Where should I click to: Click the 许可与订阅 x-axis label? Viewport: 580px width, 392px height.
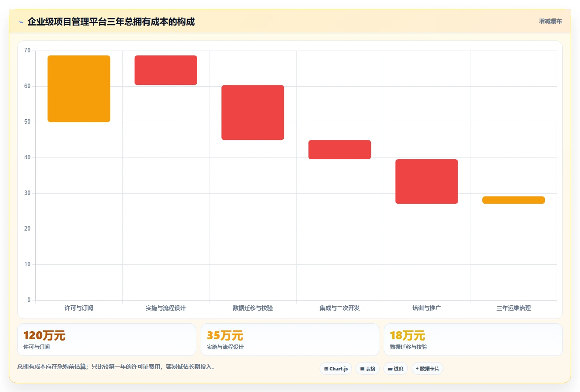tap(79, 308)
